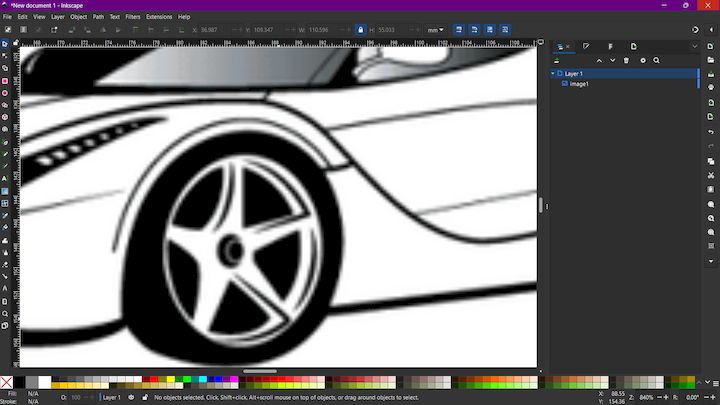The height and width of the screenshot is (405, 720).
Task: Open the Path menu
Action: click(98, 17)
